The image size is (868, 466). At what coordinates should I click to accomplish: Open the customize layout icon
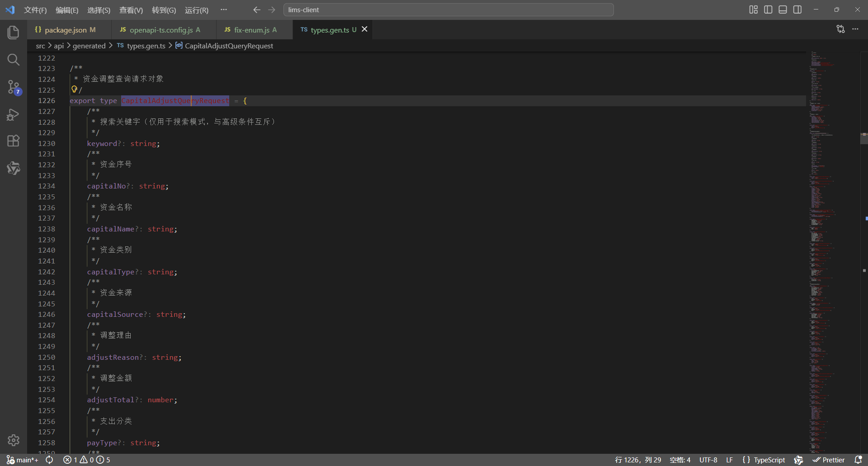754,9
